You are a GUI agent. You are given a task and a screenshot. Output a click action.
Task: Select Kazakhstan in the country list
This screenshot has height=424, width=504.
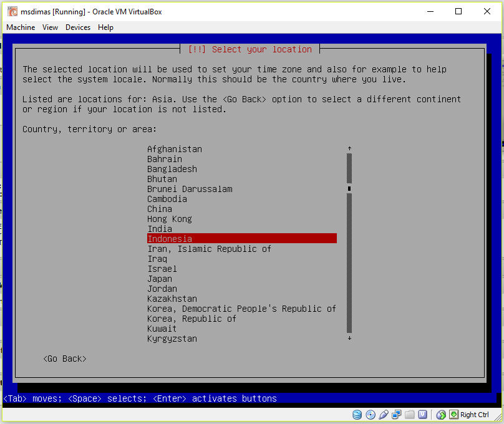[172, 299]
